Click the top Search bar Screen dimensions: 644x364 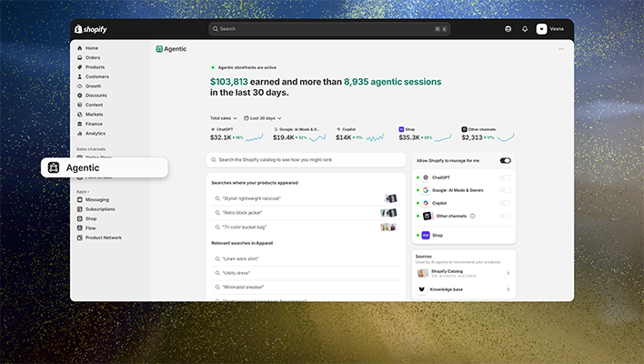[x=329, y=29]
